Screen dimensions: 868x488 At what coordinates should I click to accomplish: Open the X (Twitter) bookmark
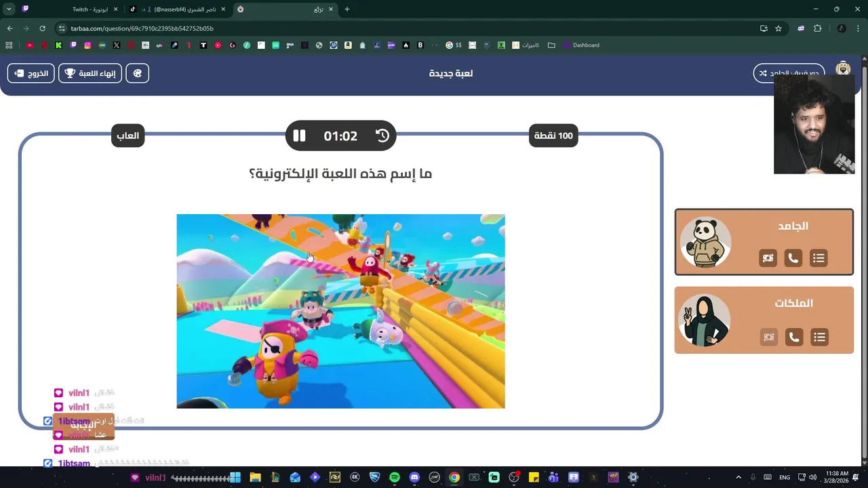[117, 45]
